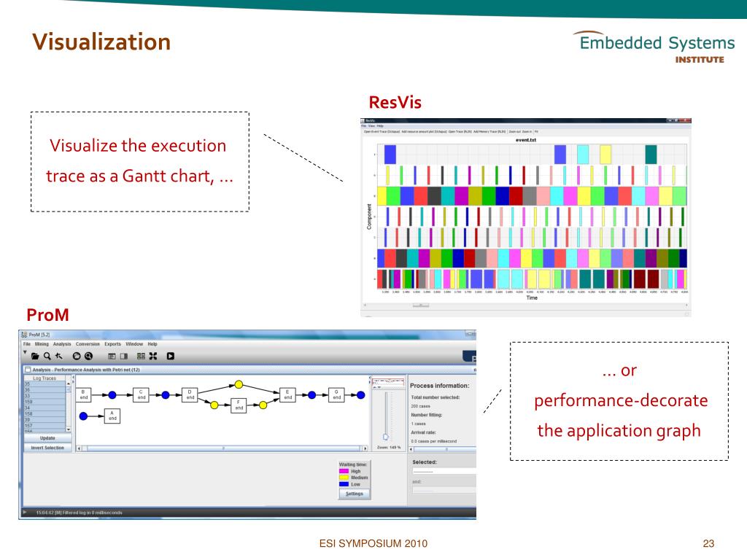Click the magnifying glass icon in ProM toolbar

pos(47,356)
